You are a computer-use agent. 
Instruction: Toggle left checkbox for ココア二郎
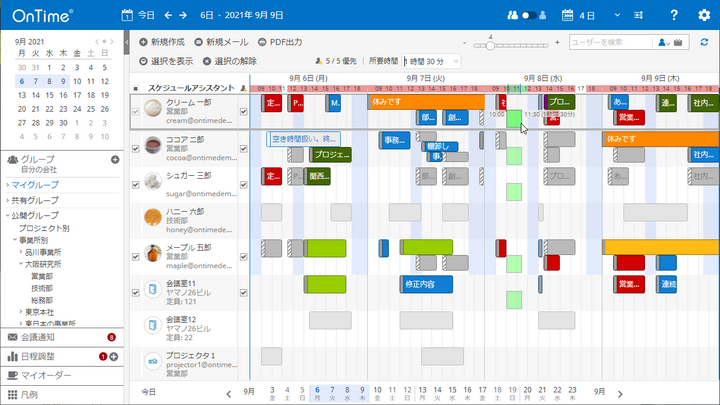pos(135,149)
